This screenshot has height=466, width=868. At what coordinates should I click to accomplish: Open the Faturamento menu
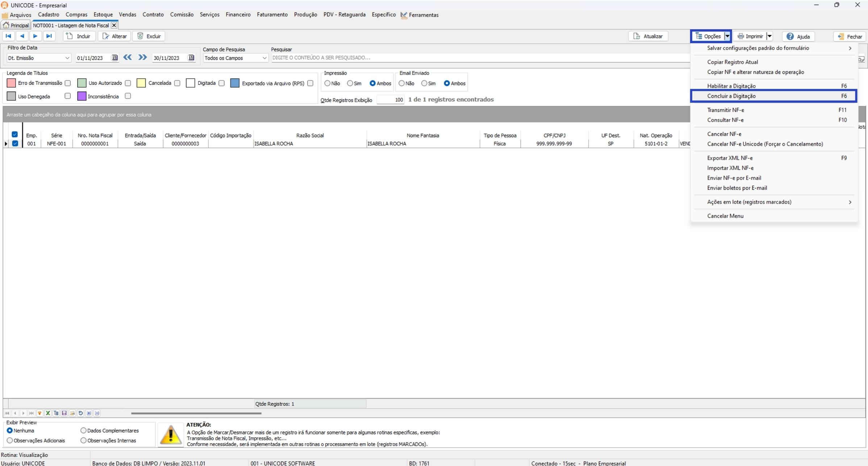point(272,15)
